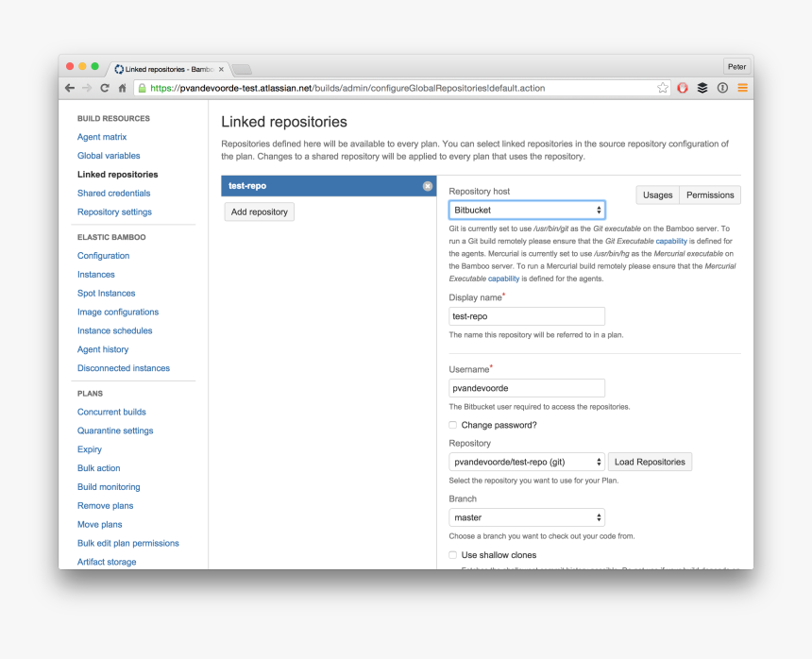Click the Username input field
This screenshot has width=812, height=659.
click(x=527, y=388)
